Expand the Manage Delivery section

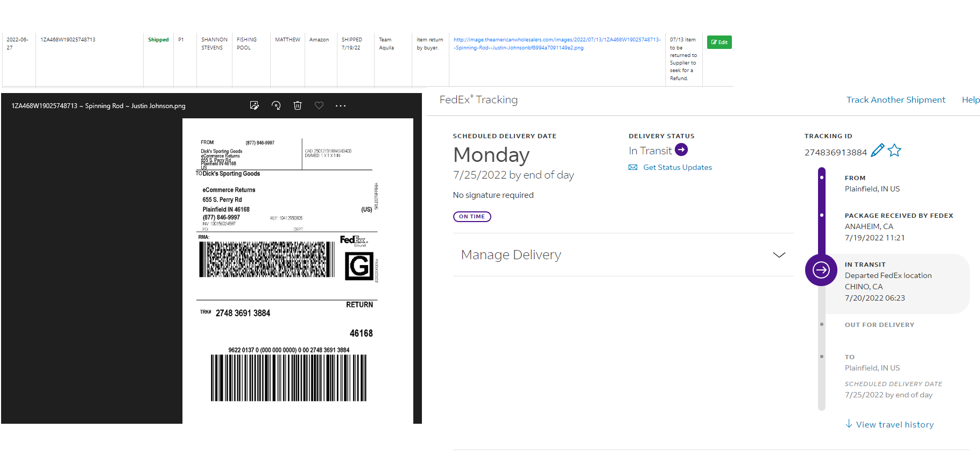(623, 255)
